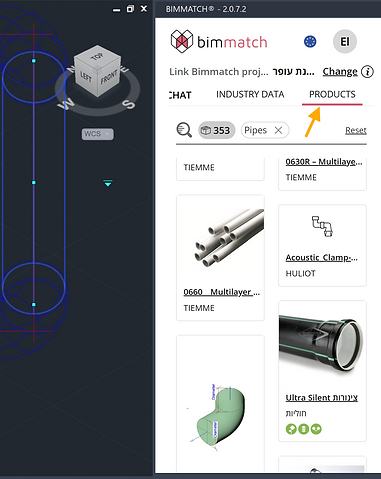Click the Acoustic Clamp fitting thumbnail
381x479 pixels.
point(322,226)
